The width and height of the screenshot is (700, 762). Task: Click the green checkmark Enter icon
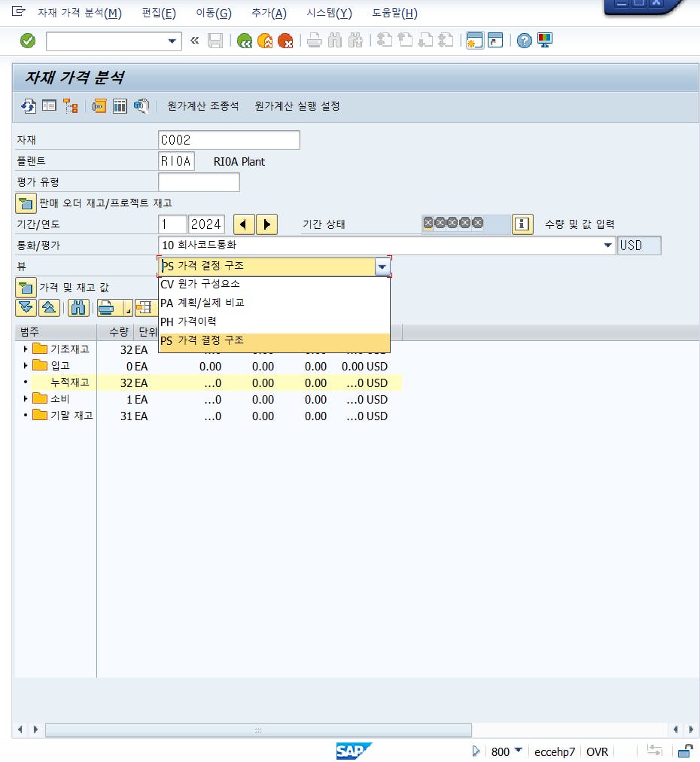click(x=28, y=41)
